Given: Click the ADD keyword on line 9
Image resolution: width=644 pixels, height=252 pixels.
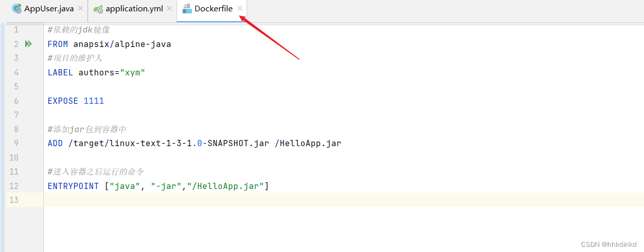Looking at the screenshot, I should pos(55,143).
